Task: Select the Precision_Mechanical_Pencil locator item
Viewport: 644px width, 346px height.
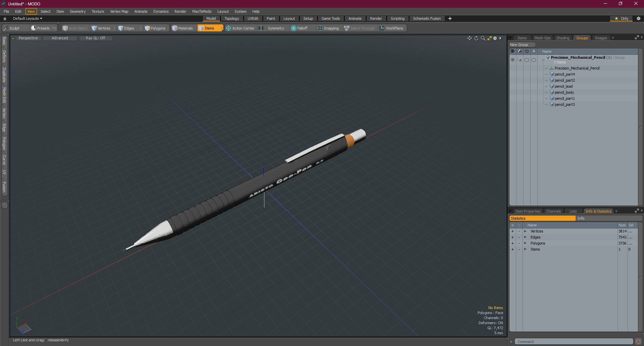Action: [x=577, y=68]
